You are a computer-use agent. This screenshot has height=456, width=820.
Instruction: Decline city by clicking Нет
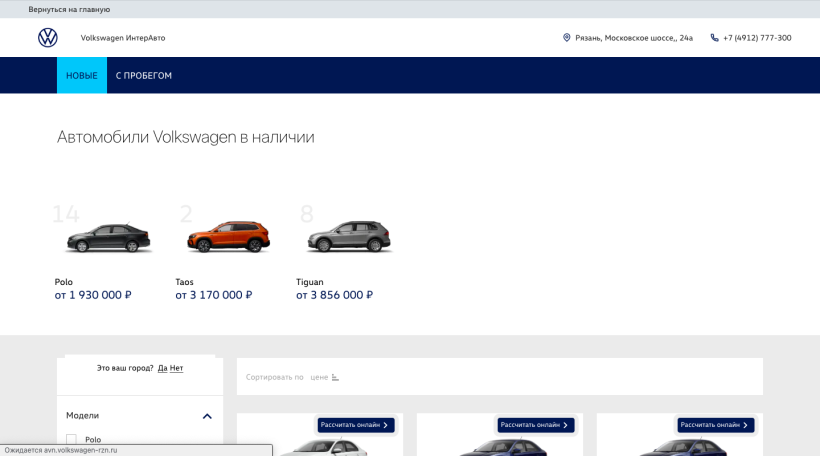pos(176,368)
